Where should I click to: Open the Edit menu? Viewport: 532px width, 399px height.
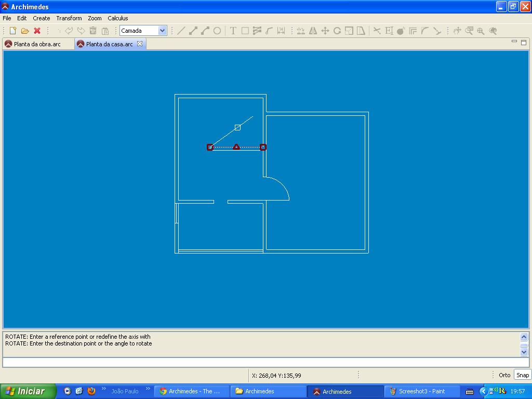pyautogui.click(x=22, y=18)
